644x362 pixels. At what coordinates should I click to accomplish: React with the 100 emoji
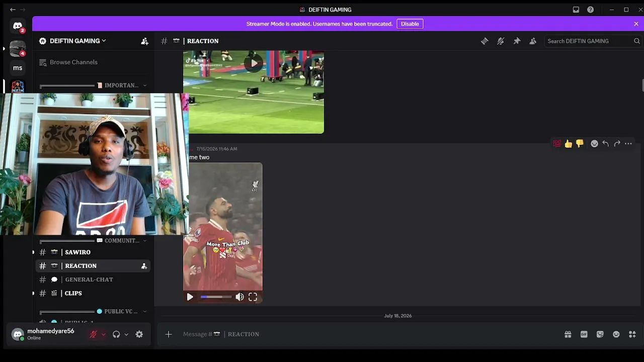click(557, 144)
